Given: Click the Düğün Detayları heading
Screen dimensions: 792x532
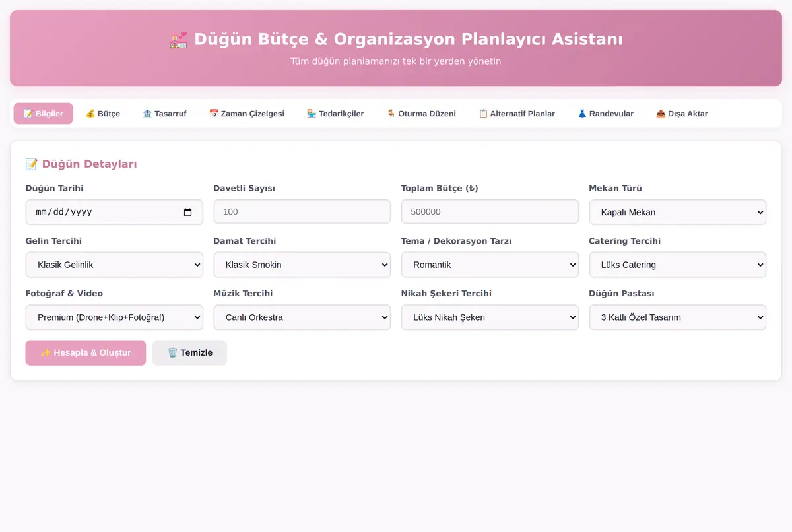Looking at the screenshot, I should point(81,164).
